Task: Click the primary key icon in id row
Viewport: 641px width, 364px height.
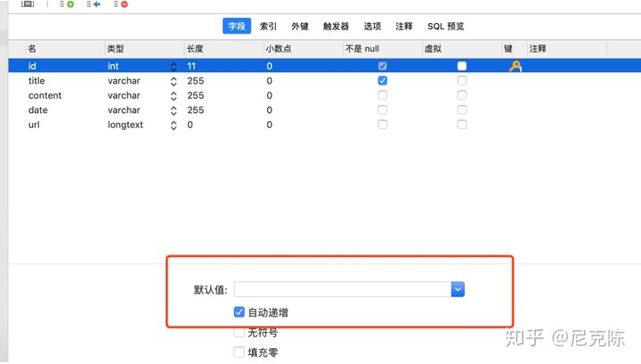Action: (x=515, y=66)
